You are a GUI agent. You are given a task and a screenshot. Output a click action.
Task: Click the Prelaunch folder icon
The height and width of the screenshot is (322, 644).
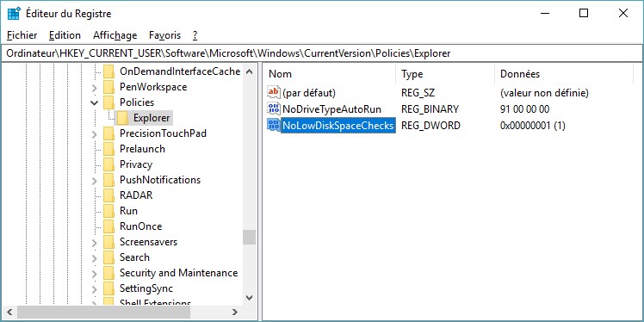click(108, 149)
